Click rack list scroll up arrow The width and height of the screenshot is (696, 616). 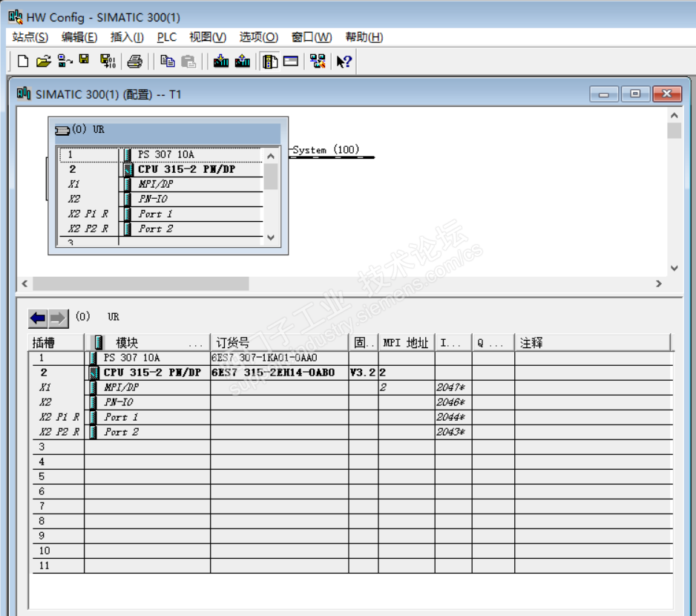(271, 157)
